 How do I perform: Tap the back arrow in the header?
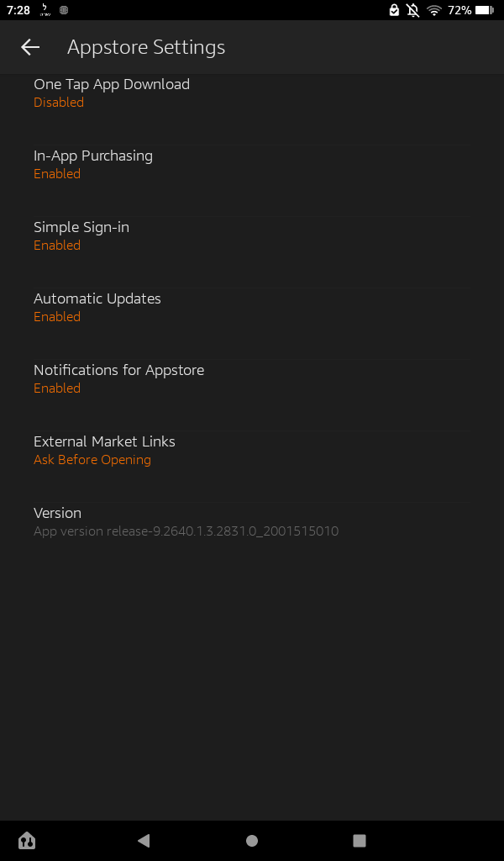(30, 47)
